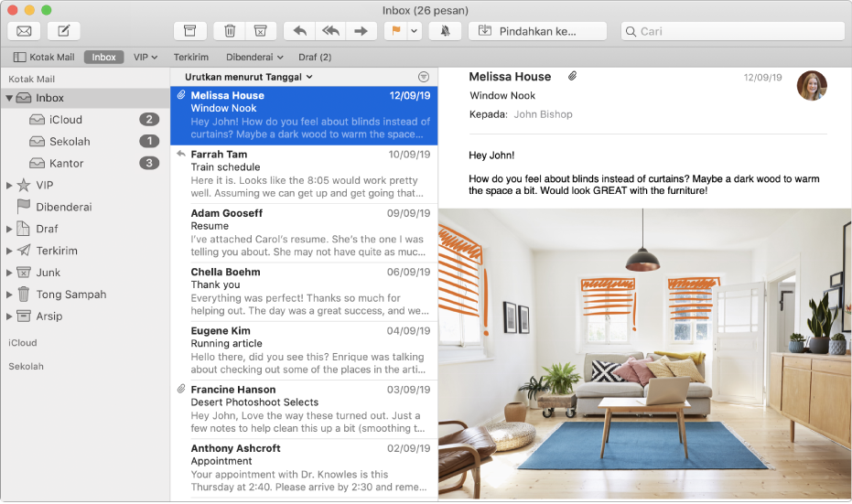
Task: Select Inbox mailbox in sidebar
Action: click(85, 98)
